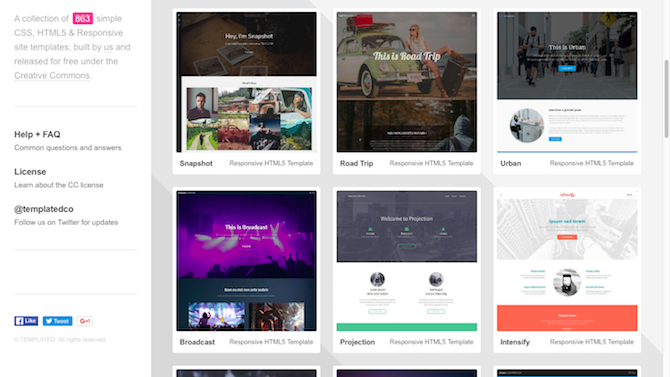Screen dimensions: 670x377
Task: Click the 'us' link in the description
Action: coord(109,47)
